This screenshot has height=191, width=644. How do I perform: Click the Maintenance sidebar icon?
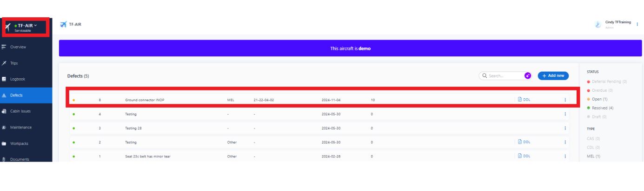click(4, 127)
